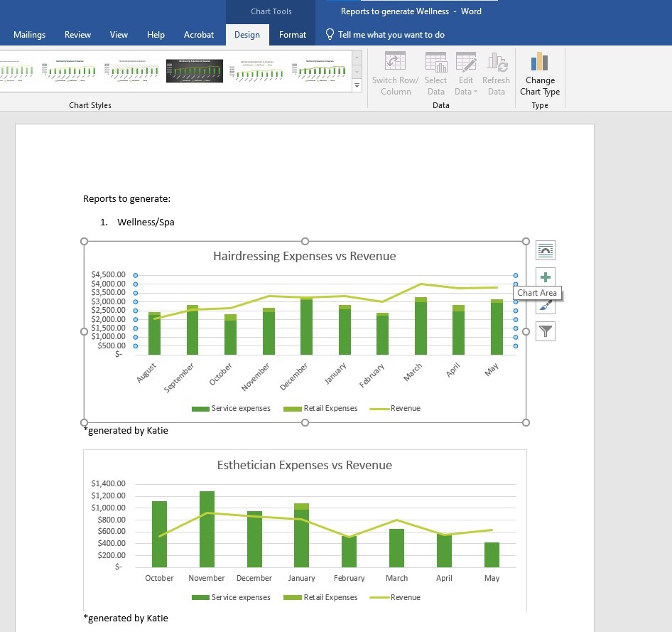Open the Edit Data dropdown
The width and height of the screenshot is (672, 632).
[x=466, y=74]
